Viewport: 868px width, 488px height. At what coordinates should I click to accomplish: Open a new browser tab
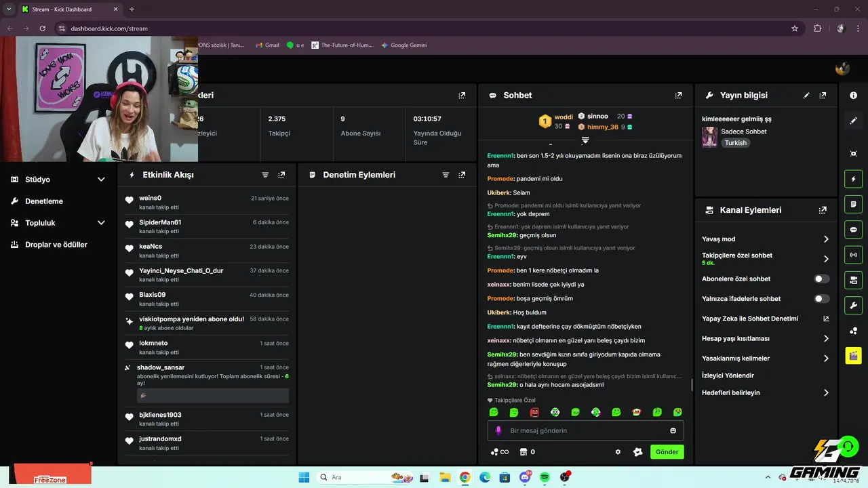132,9
